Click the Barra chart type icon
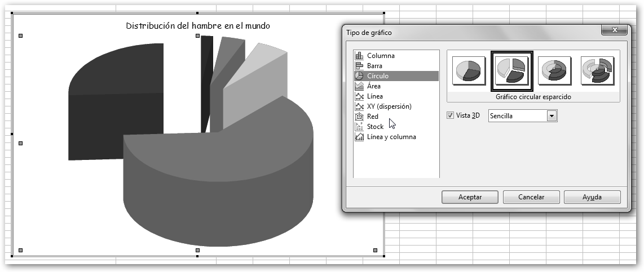This screenshot has width=644, height=272. 359,66
